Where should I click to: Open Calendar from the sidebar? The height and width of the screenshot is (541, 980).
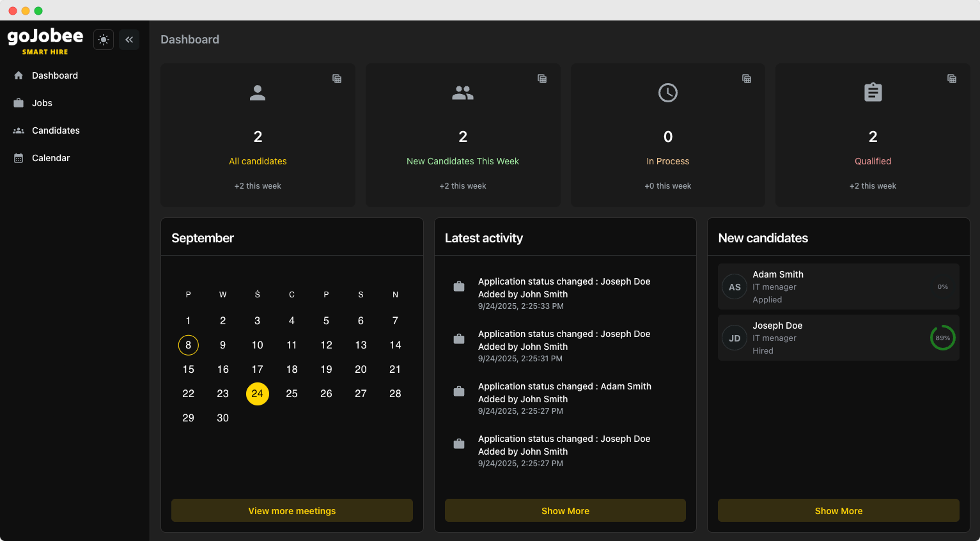point(51,158)
